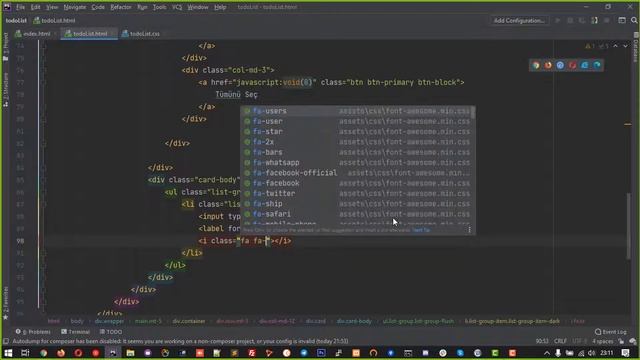The height and width of the screenshot is (360, 640).
Task: Click Next Tip link in completion popup
Action: [x=421, y=230]
